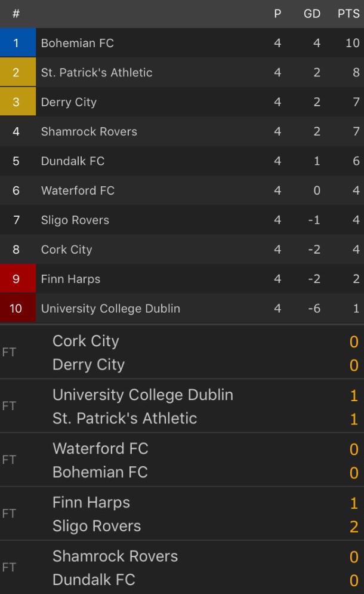Screen dimensions: 364x594
Task: Click the red badge beside Finn Harps
Action: point(18,279)
